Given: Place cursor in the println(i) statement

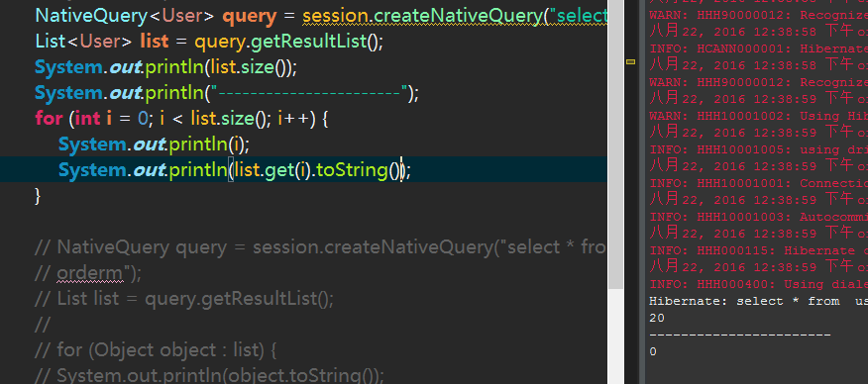Looking at the screenshot, I should (x=154, y=144).
